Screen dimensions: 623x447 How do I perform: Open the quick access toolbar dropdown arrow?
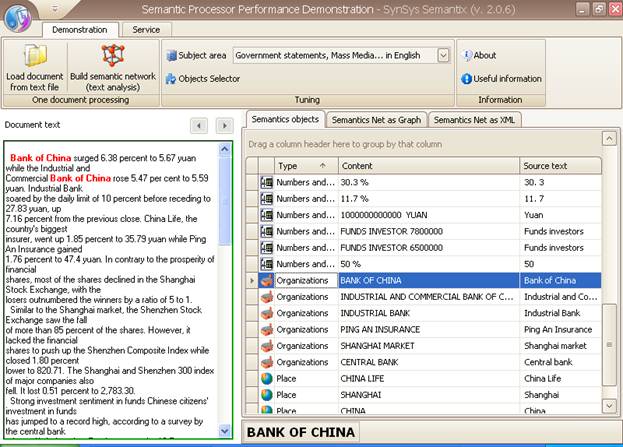[55, 8]
